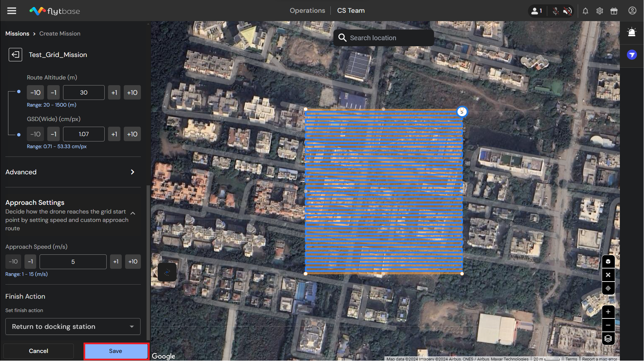Cancel mission creation
The image size is (644, 362).
point(39,351)
